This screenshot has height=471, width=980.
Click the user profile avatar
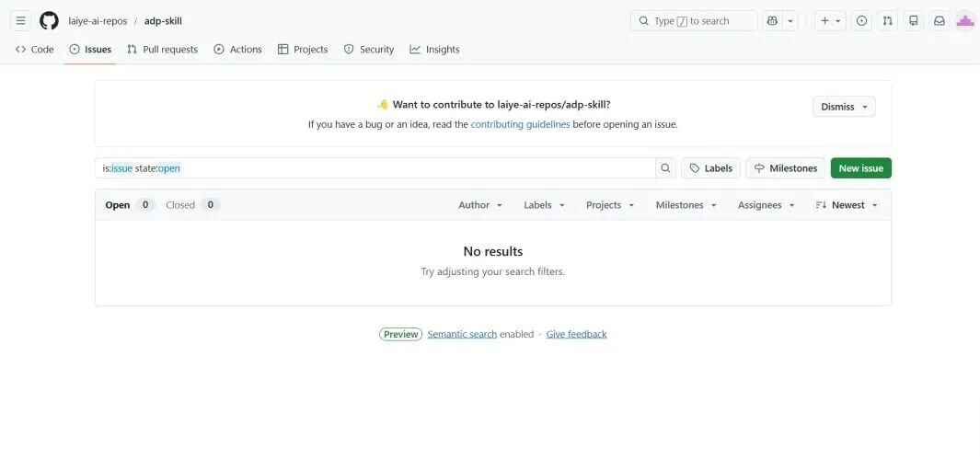pyautogui.click(x=964, y=20)
